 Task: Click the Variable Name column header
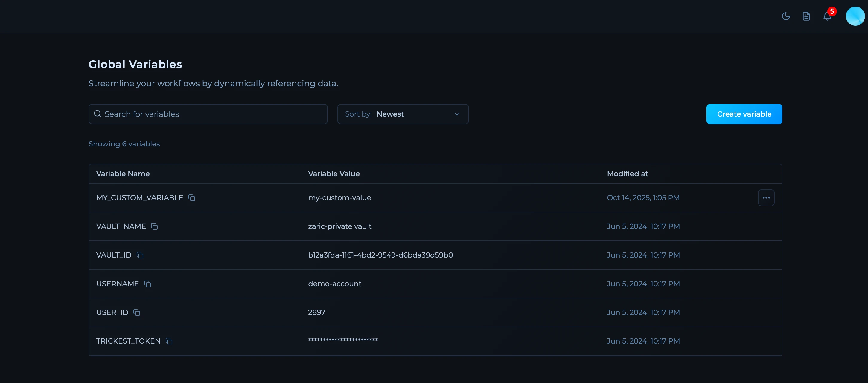[123, 174]
